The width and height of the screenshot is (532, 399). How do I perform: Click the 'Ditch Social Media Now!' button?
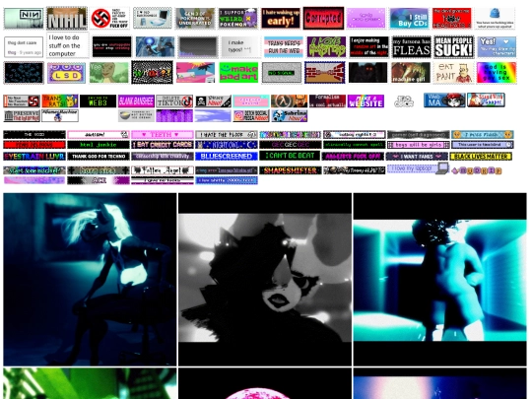point(251,115)
